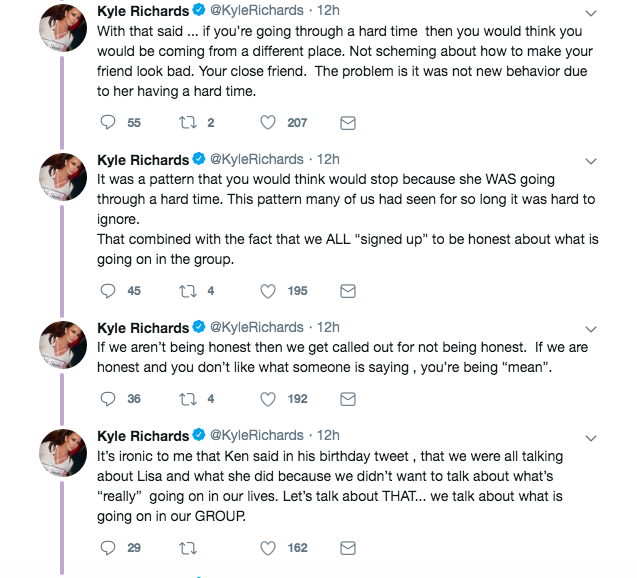This screenshot has height=578, width=637.
Task: Reply to the tweet with 45 replies
Action: [108, 291]
